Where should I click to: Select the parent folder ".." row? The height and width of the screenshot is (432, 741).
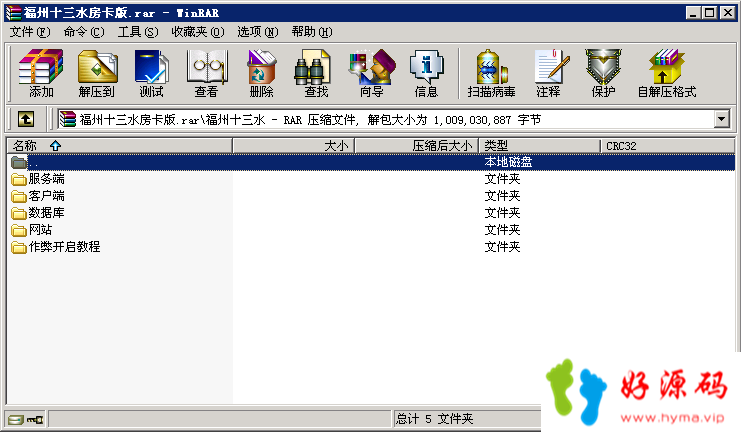371,162
